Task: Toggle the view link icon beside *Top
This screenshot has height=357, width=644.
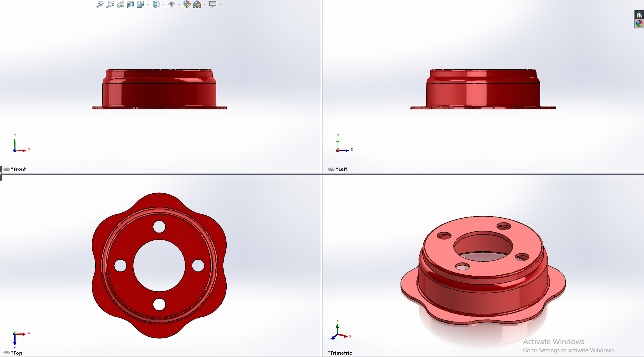Action: pyautogui.click(x=7, y=353)
